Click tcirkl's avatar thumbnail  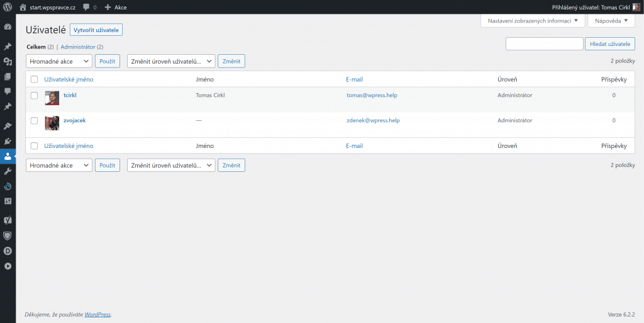(x=52, y=98)
